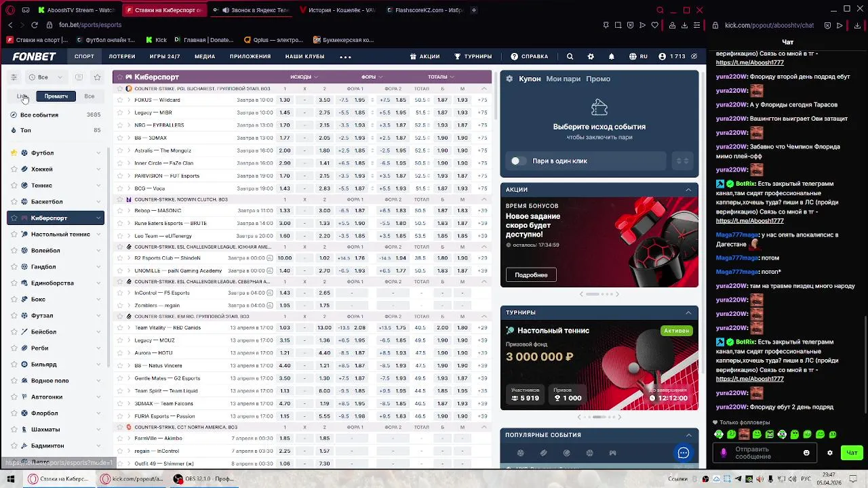This screenshot has width=868, height=488.
Task: Open settings gear in Fonbet header
Action: (591, 56)
